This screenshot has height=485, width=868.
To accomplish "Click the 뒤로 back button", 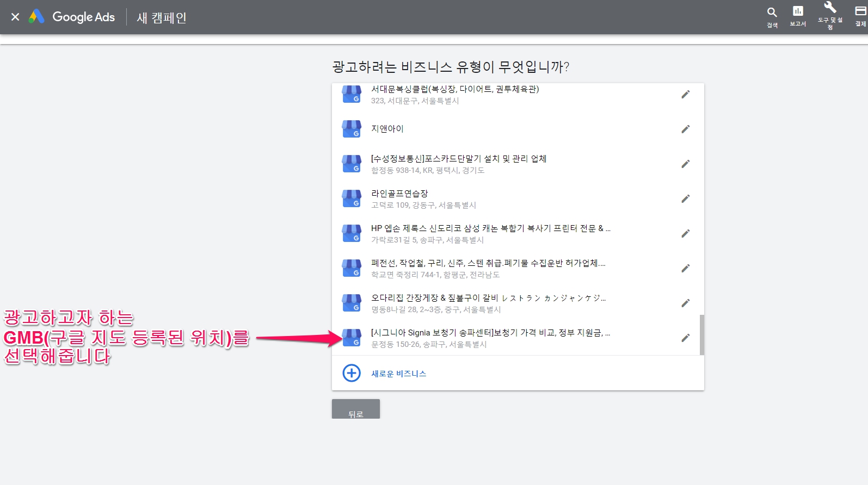I will coord(356,409).
